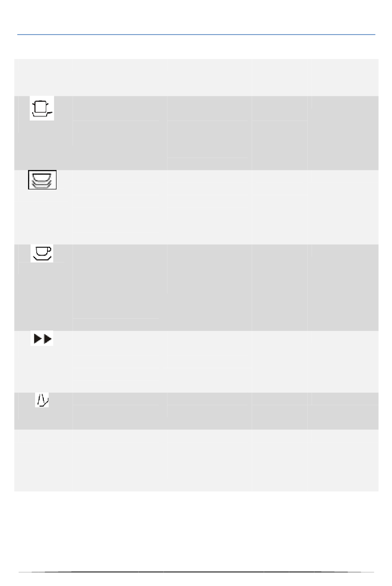Screen dimensions: 392x586
Task: Click cell immediately right of the pot icon
Action: point(120,109)
